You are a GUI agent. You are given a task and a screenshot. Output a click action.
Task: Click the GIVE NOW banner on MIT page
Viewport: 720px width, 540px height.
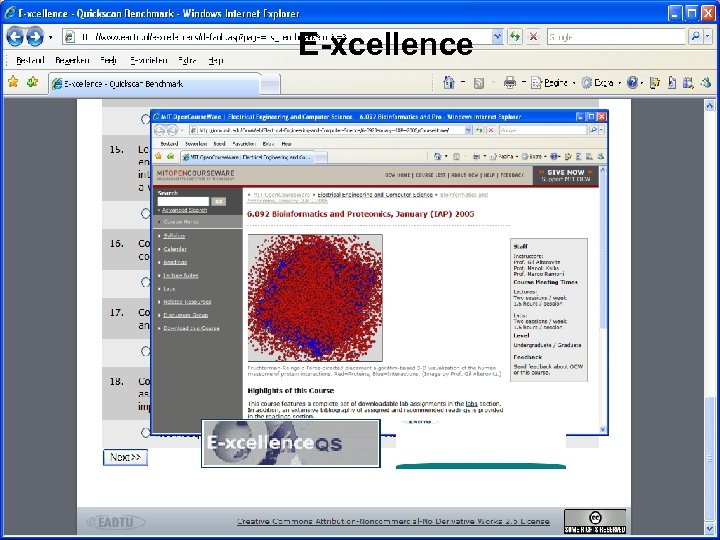pos(566,175)
